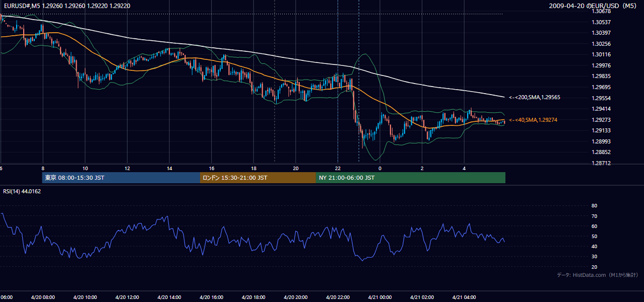Click hour 16 on price chart time axis
Viewport: 644px width, 302px height.
[212, 169]
